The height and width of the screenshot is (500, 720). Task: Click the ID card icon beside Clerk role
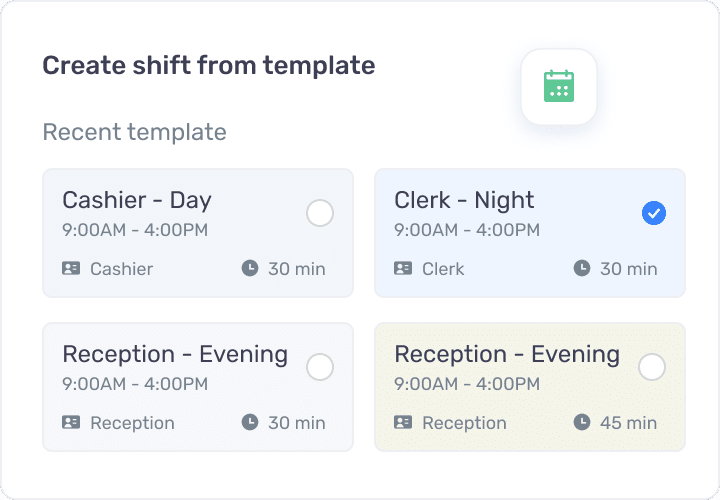point(403,268)
